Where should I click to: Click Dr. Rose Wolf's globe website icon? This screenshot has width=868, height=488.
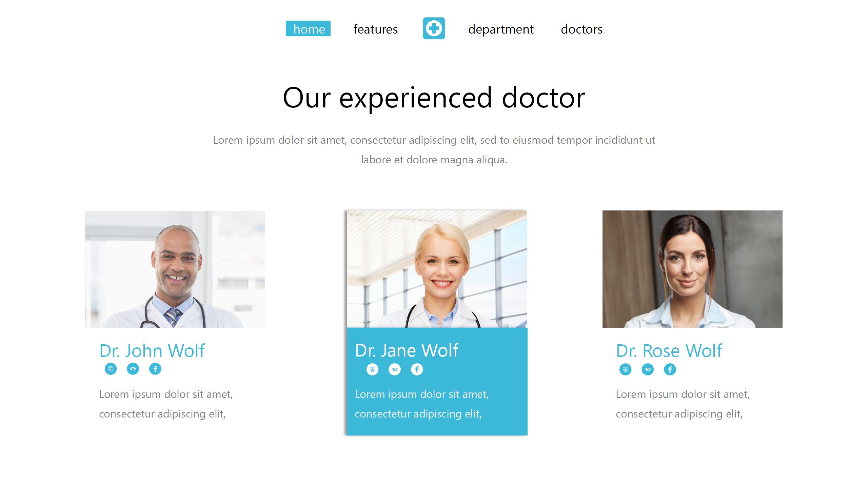(x=626, y=369)
